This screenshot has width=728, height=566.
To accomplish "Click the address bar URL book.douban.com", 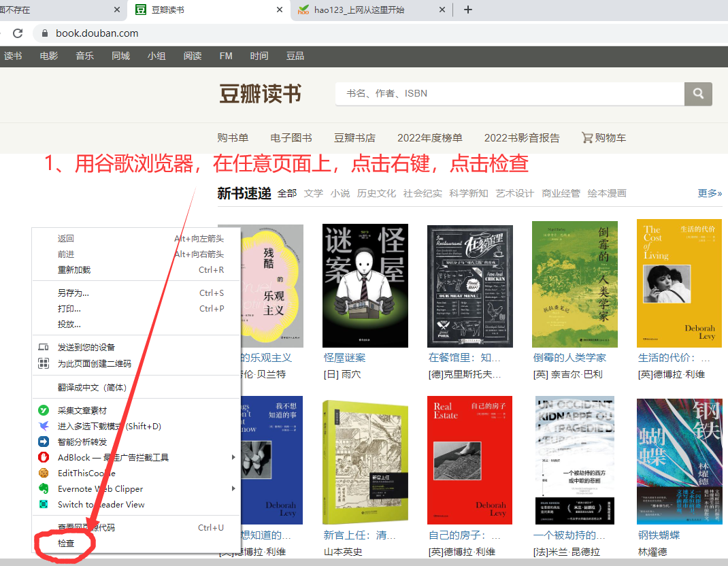I will tap(97, 33).
